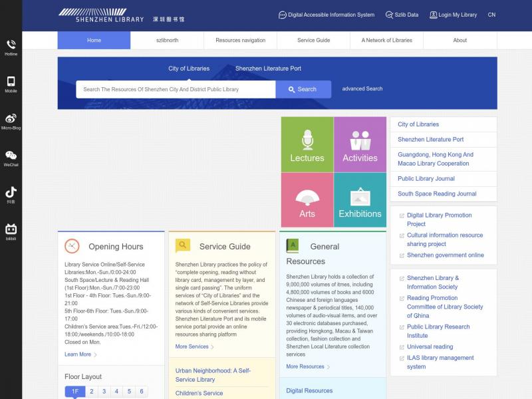Open the advanced Search link
Screen dimensions: 532x399
[x=362, y=88]
